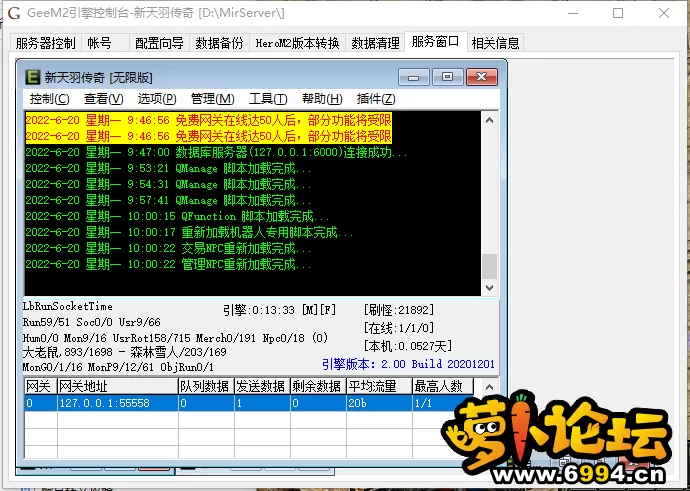Sort by the 队列数据 column header
The height and width of the screenshot is (491, 690).
[x=206, y=387]
